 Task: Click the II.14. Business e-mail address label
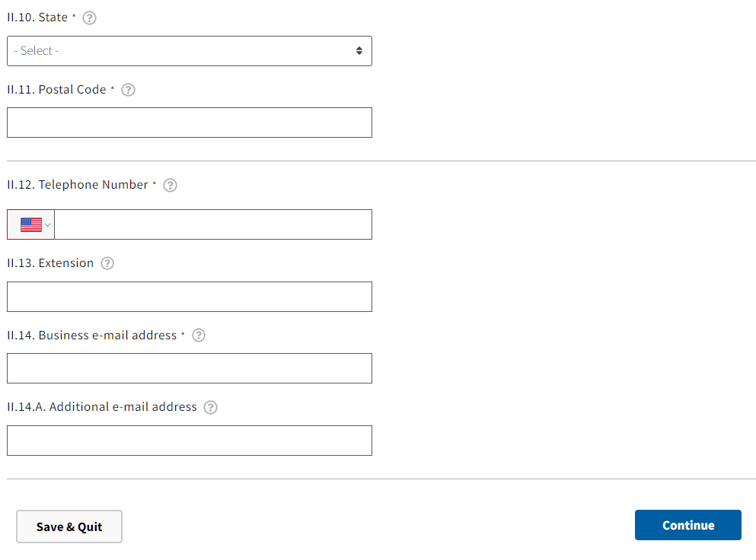tap(92, 336)
